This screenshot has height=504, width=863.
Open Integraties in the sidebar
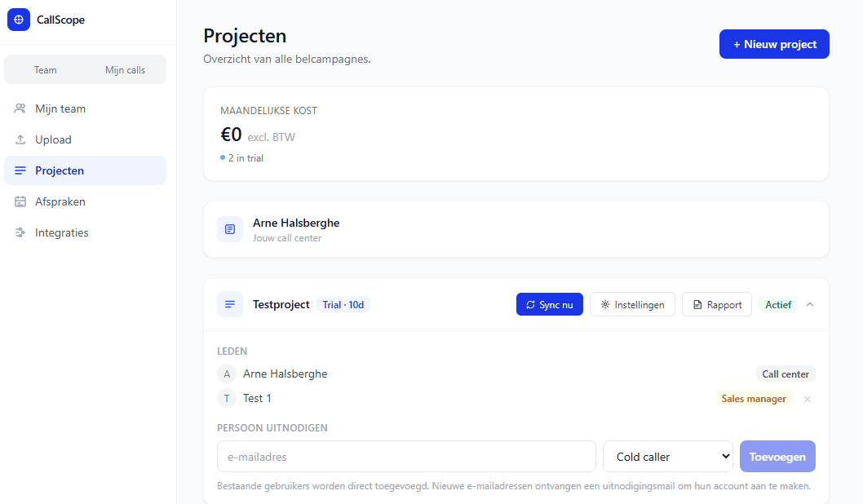click(85, 232)
